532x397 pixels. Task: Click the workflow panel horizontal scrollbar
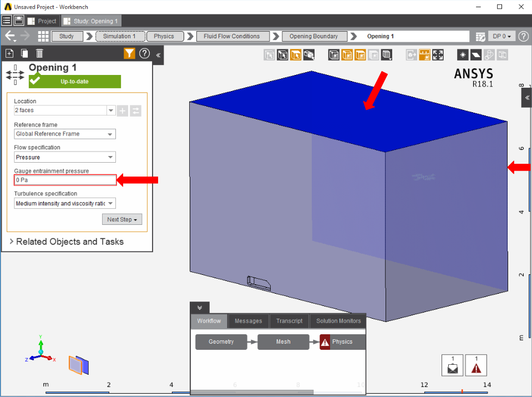252,392
